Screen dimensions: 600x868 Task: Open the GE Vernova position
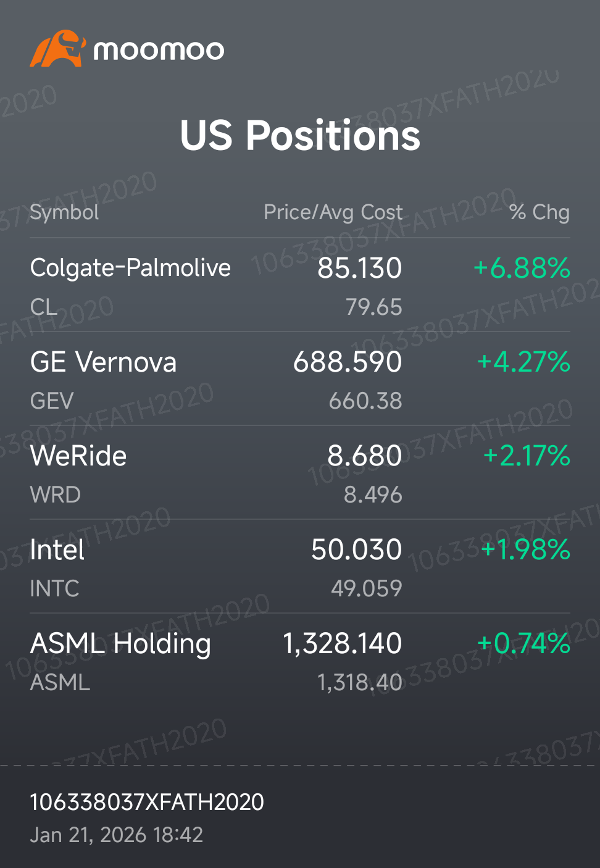pyautogui.click(x=300, y=379)
